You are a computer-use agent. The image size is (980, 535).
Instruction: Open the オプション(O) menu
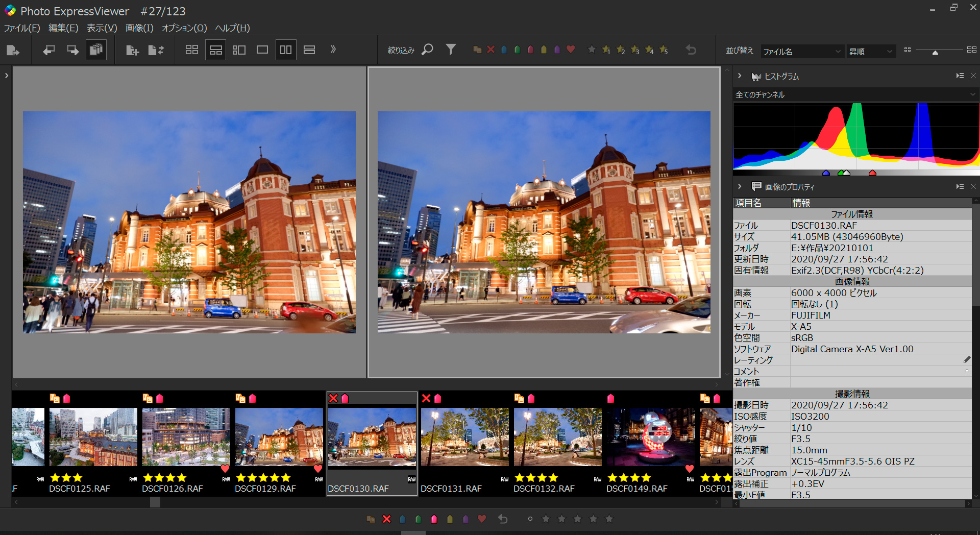(184, 28)
